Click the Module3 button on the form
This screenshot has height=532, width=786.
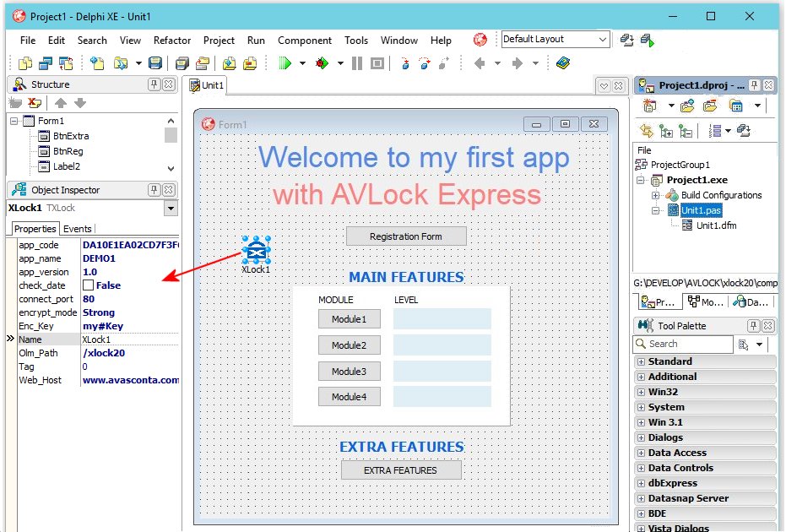[x=349, y=371]
